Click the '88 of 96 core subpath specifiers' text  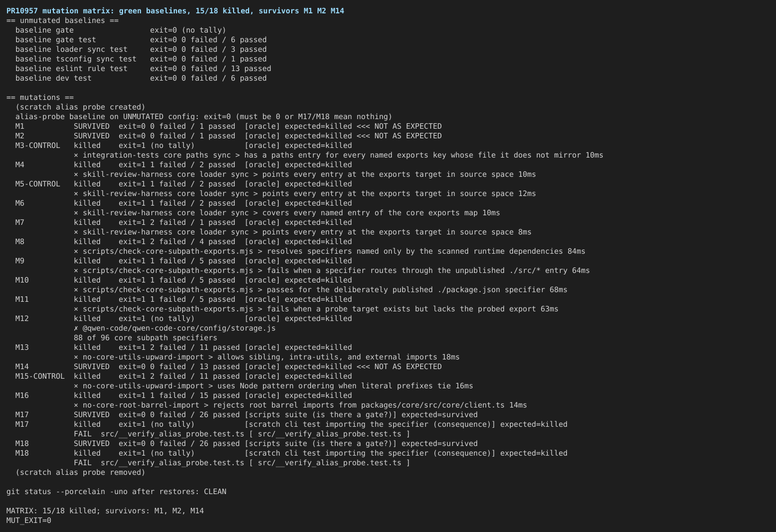(145, 338)
